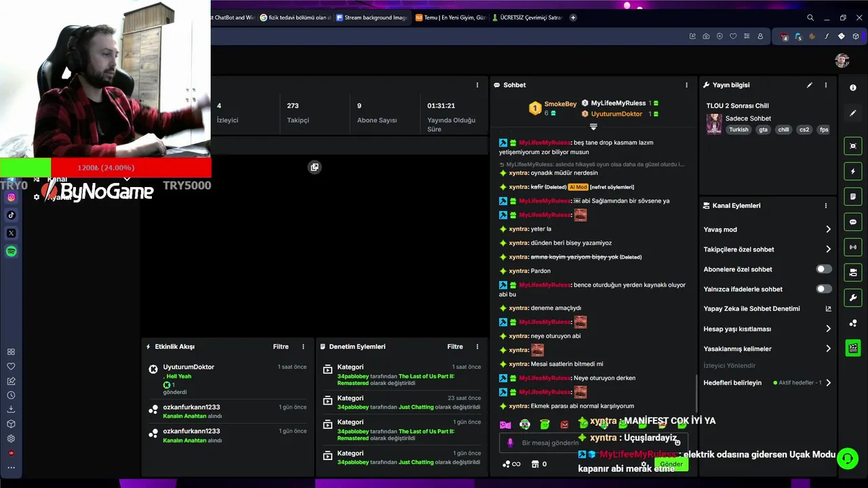Toggle the stream preview icon in right rail
Screen dimensions: 868x488
pos(853,146)
